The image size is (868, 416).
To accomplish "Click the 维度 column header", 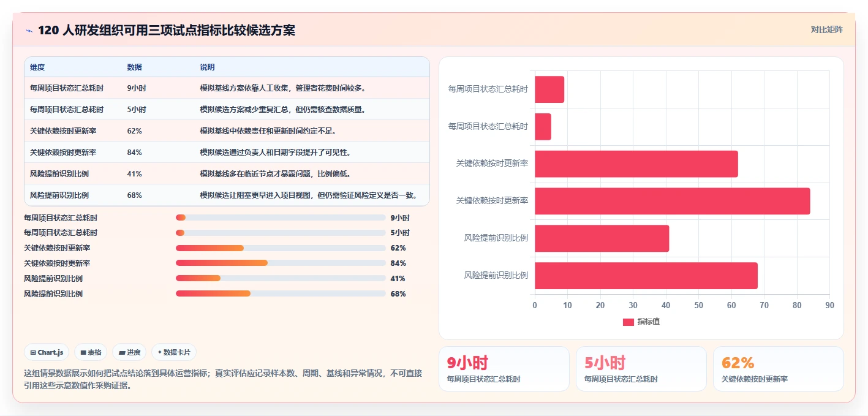I will pos(37,67).
